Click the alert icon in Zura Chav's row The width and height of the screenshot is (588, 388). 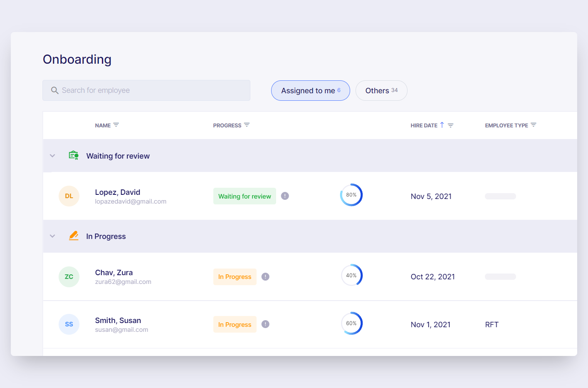click(265, 276)
